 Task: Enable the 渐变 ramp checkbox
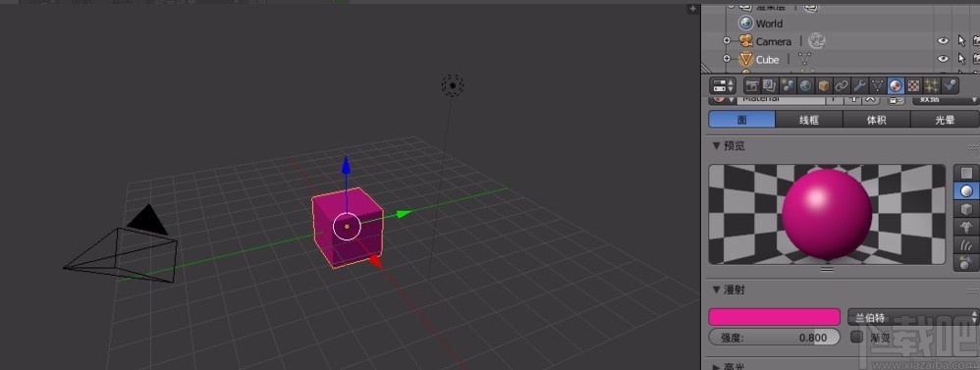click(x=857, y=337)
